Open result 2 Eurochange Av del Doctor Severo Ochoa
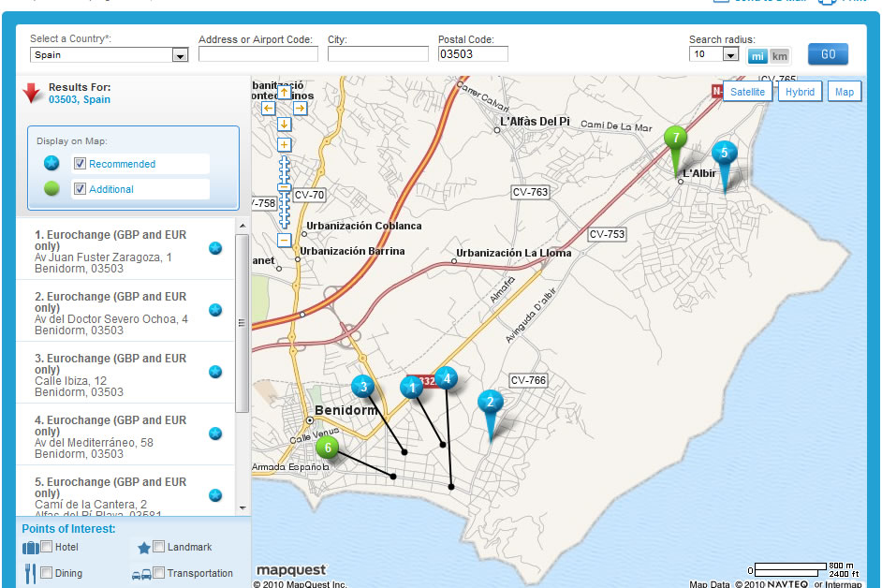The image size is (882, 588). 125,311
